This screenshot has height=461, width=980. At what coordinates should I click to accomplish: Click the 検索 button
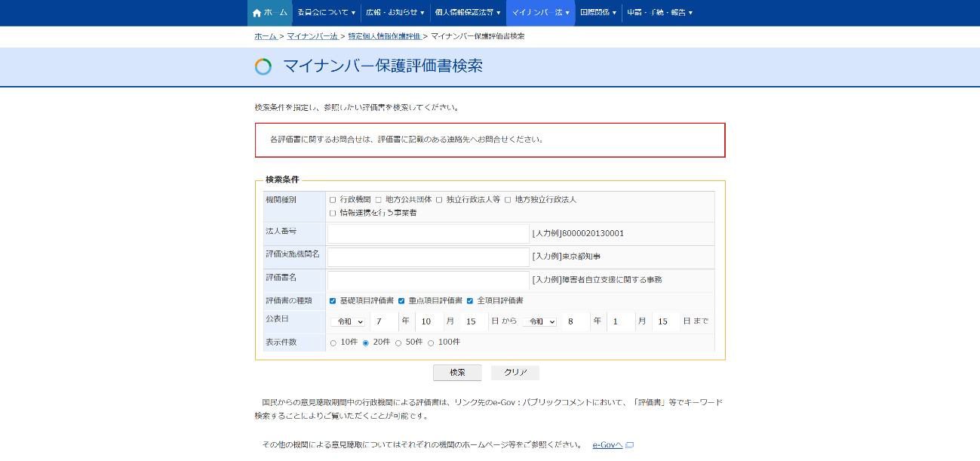click(457, 372)
